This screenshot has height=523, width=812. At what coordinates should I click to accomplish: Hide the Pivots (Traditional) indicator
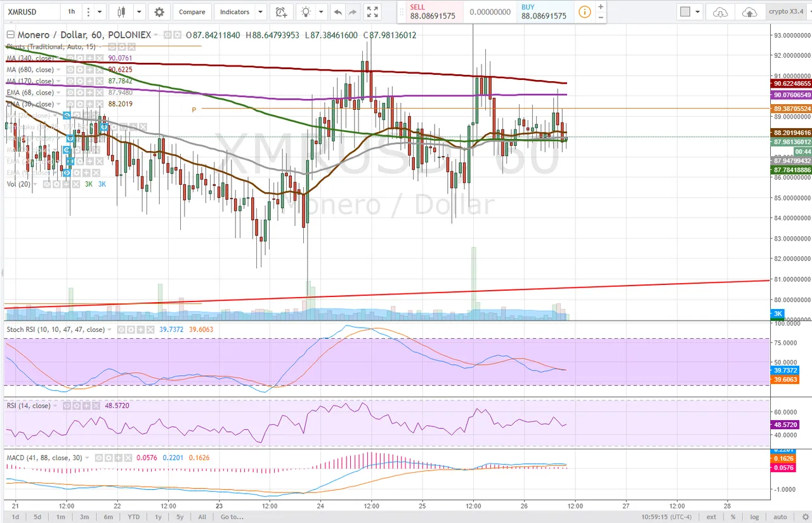click(x=112, y=46)
